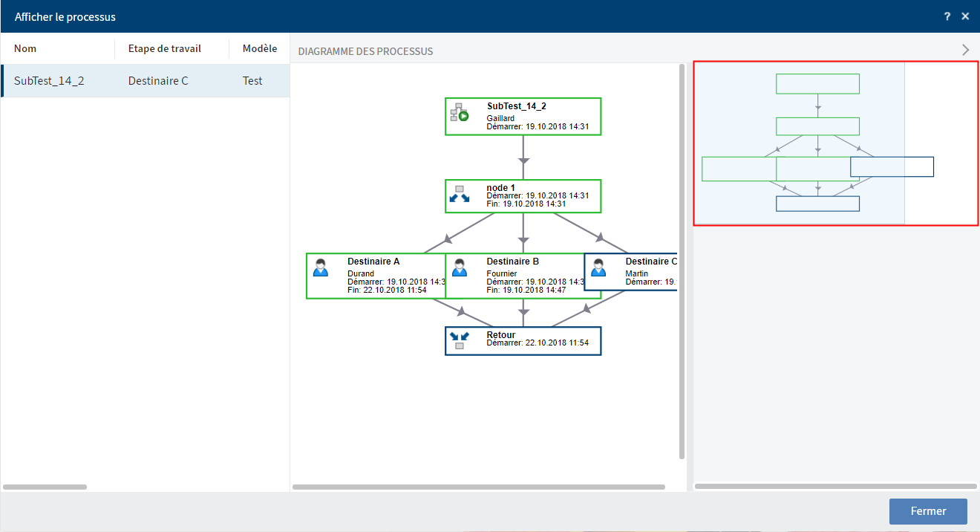Click the user icon of Destinaire C
The image size is (980, 532).
(598, 267)
